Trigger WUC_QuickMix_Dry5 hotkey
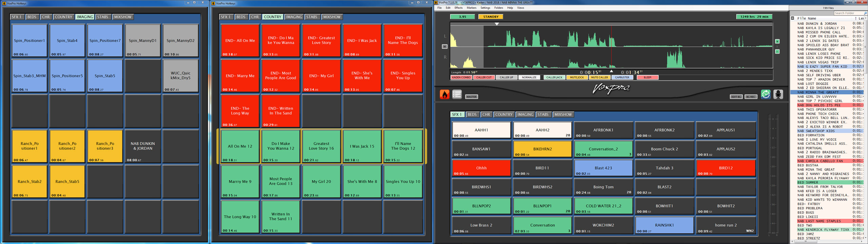This screenshot has height=244, width=868. click(180, 76)
